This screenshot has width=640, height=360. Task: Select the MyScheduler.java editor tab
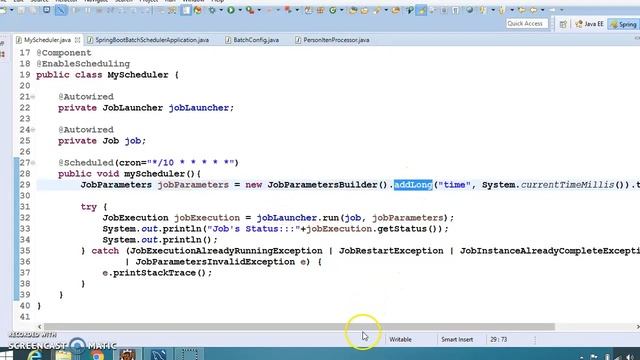point(47,40)
